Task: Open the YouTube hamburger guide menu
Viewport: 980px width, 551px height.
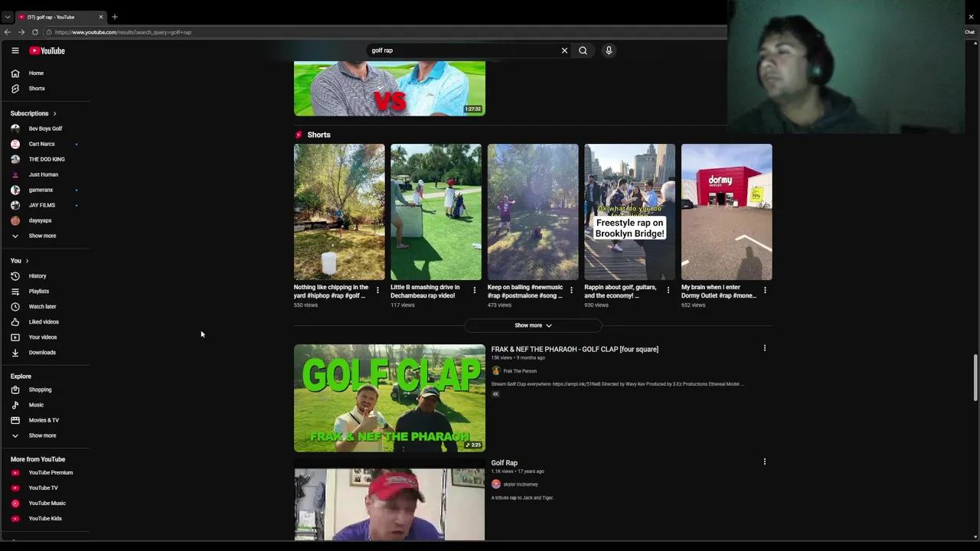Action: pyautogui.click(x=15, y=51)
